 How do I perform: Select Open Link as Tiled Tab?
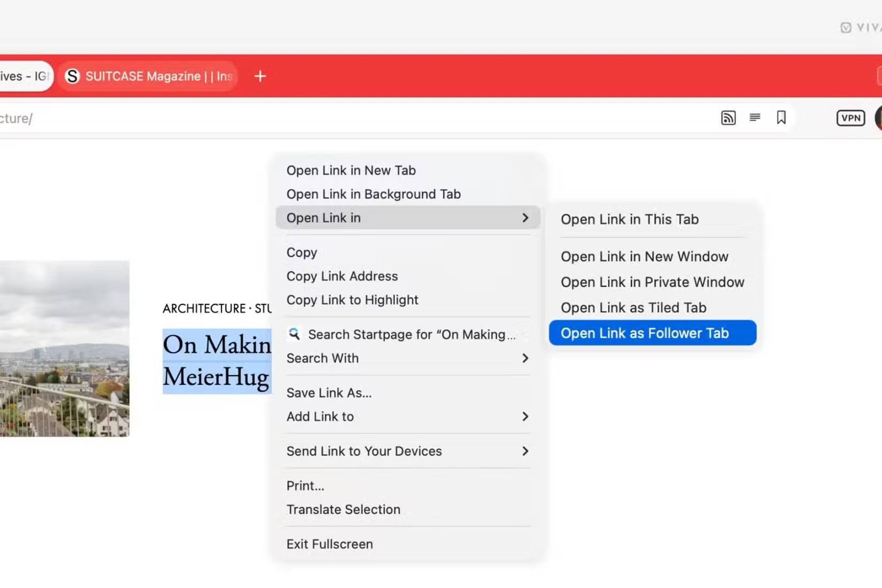click(633, 308)
